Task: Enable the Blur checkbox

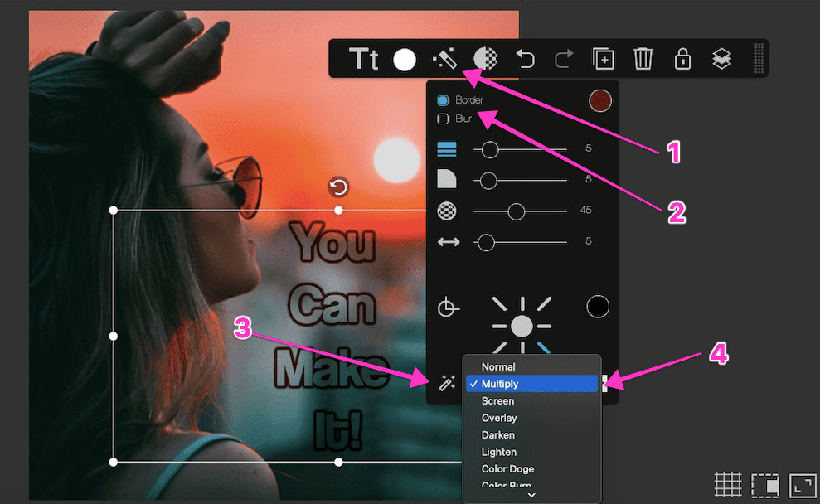Action: click(443, 119)
